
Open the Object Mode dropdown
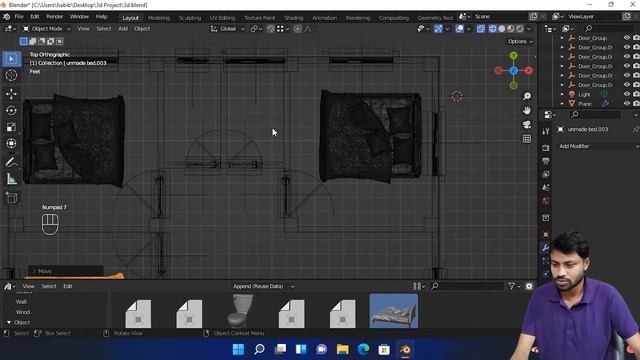(47, 29)
